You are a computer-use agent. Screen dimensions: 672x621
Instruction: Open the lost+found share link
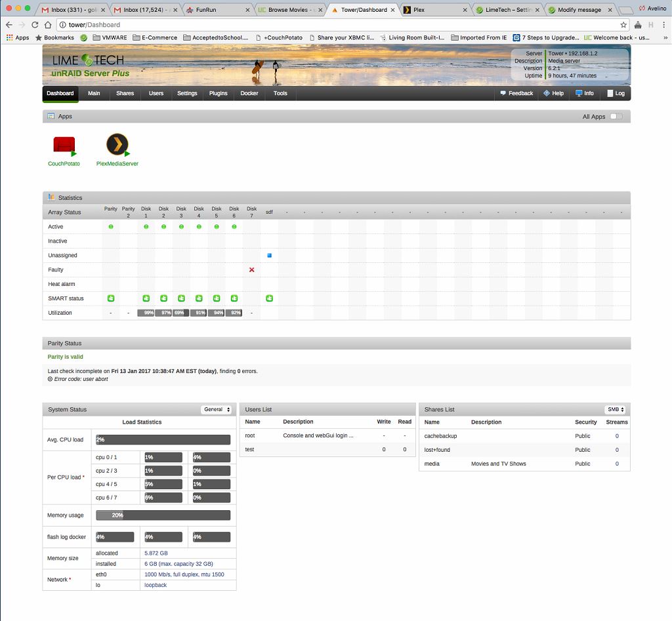[437, 450]
